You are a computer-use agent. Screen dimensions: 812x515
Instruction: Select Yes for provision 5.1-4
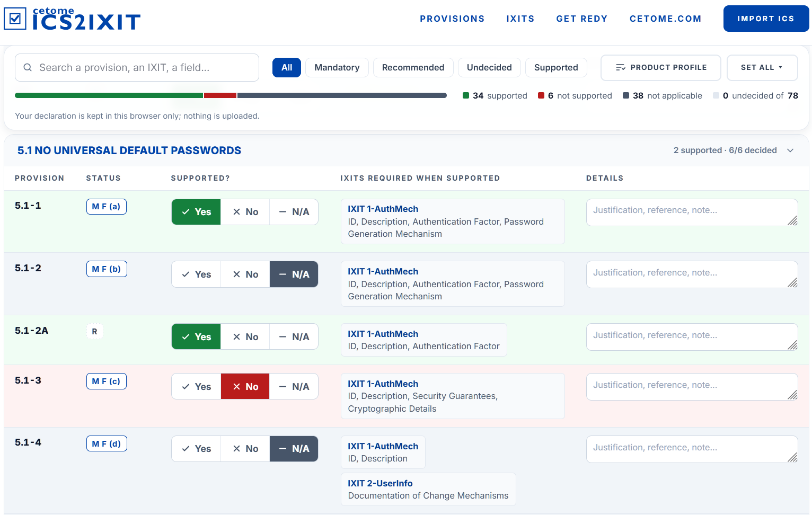click(196, 449)
